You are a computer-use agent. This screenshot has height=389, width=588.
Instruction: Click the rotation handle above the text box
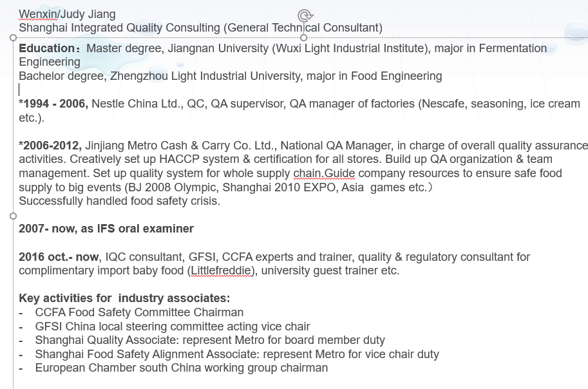click(x=304, y=15)
